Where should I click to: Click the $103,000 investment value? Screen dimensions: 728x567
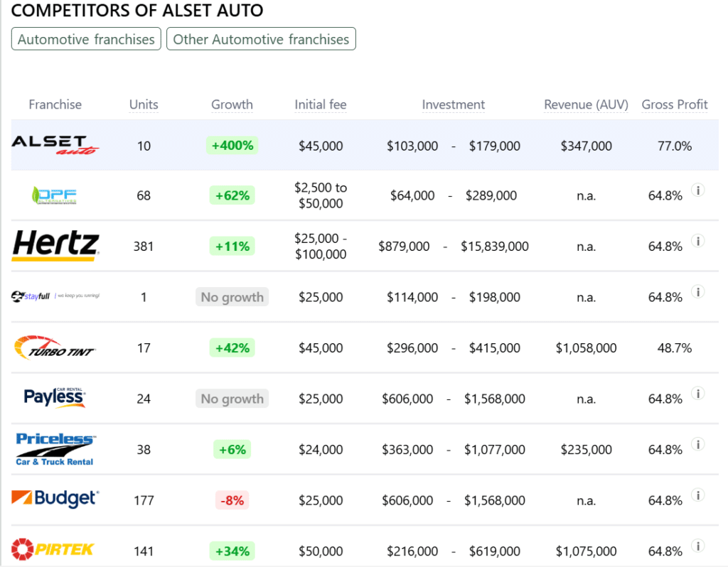[x=412, y=146]
